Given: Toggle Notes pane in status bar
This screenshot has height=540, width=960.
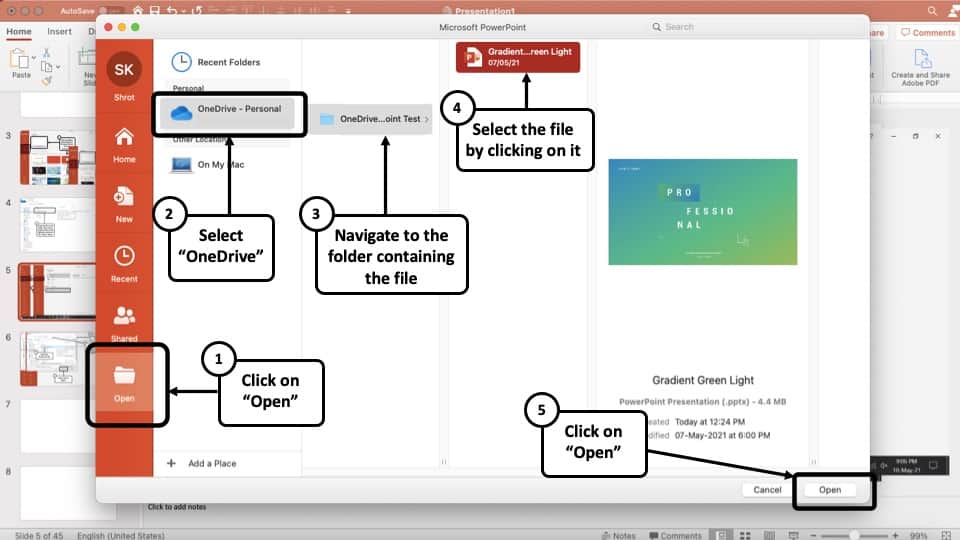Looking at the screenshot, I should (618, 536).
